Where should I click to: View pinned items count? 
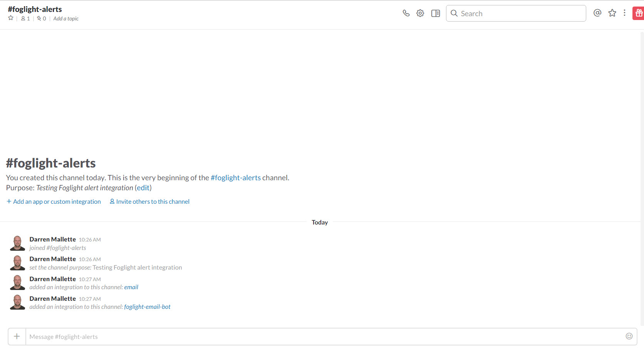click(x=42, y=18)
